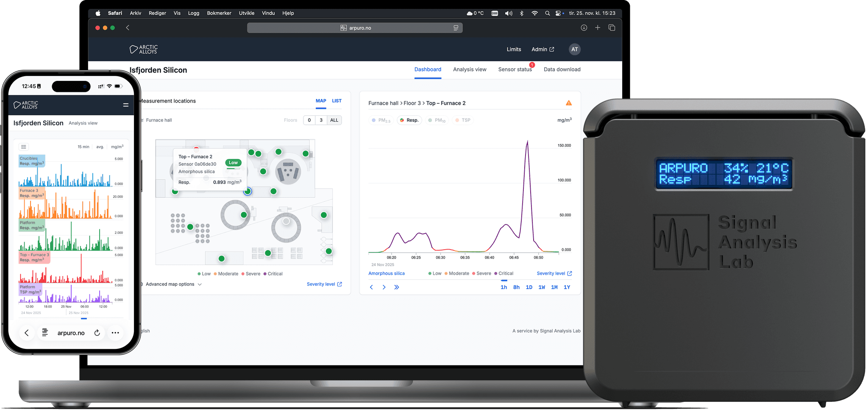Toggle the TSP series chip
Image resolution: width=868 pixels, height=412 pixels.
(x=463, y=120)
